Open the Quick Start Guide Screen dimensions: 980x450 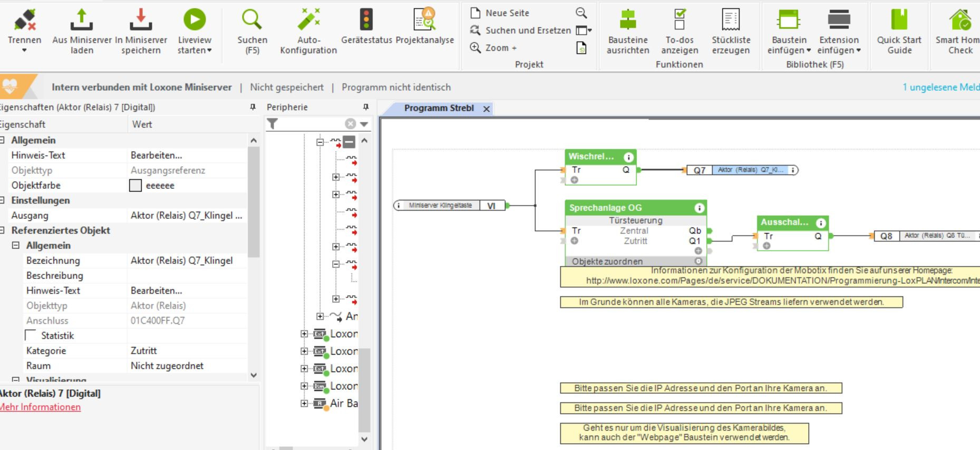899,21
